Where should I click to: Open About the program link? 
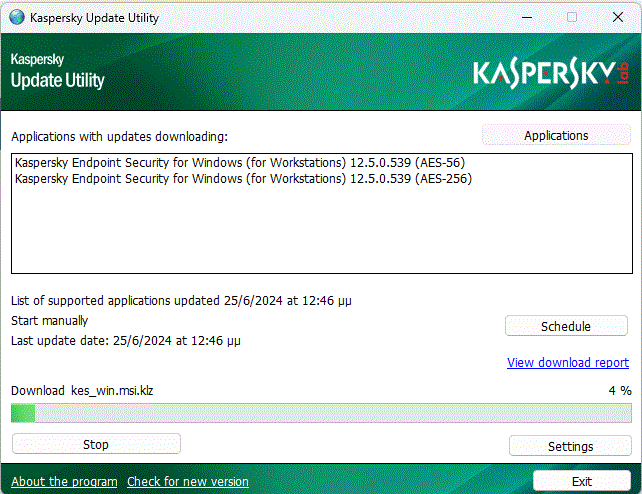[64, 482]
